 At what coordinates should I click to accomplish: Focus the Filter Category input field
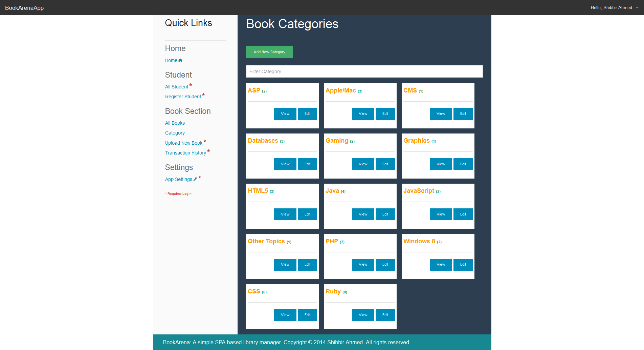click(x=364, y=71)
